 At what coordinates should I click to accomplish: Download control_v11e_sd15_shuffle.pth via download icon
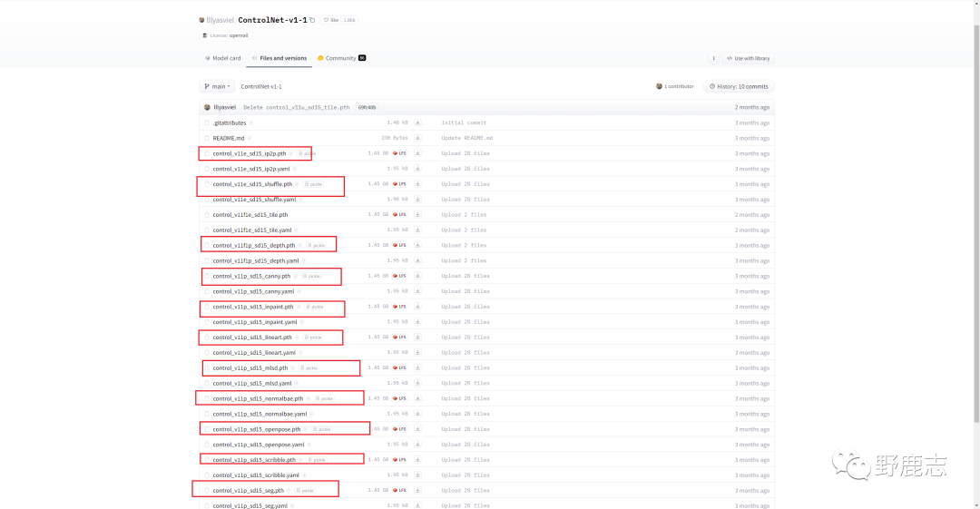point(417,184)
